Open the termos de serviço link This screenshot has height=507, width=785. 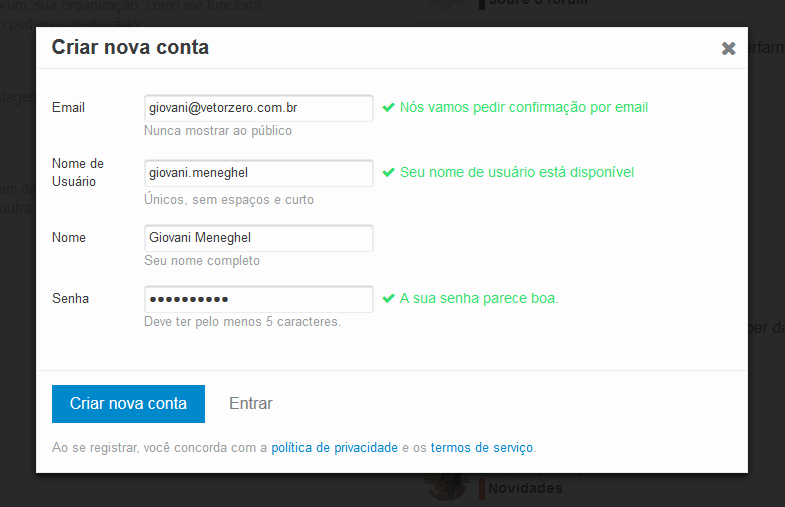tap(482, 447)
